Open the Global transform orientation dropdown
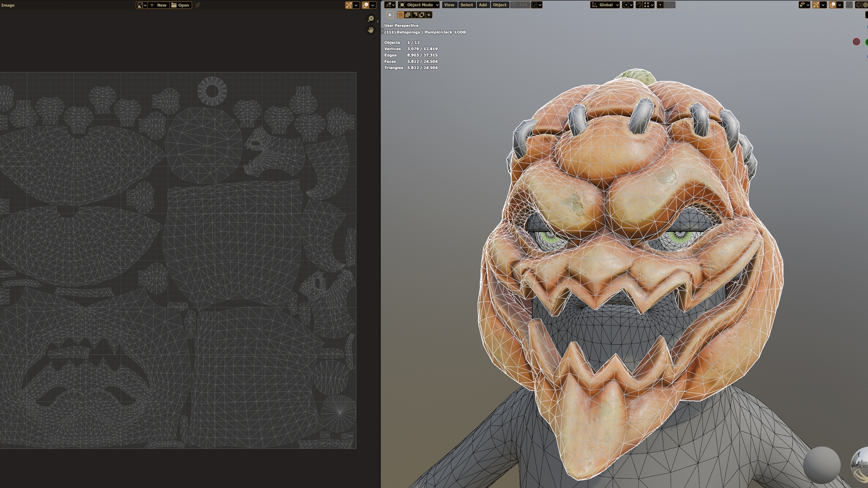Viewport: 868px width, 488px height. [x=605, y=5]
